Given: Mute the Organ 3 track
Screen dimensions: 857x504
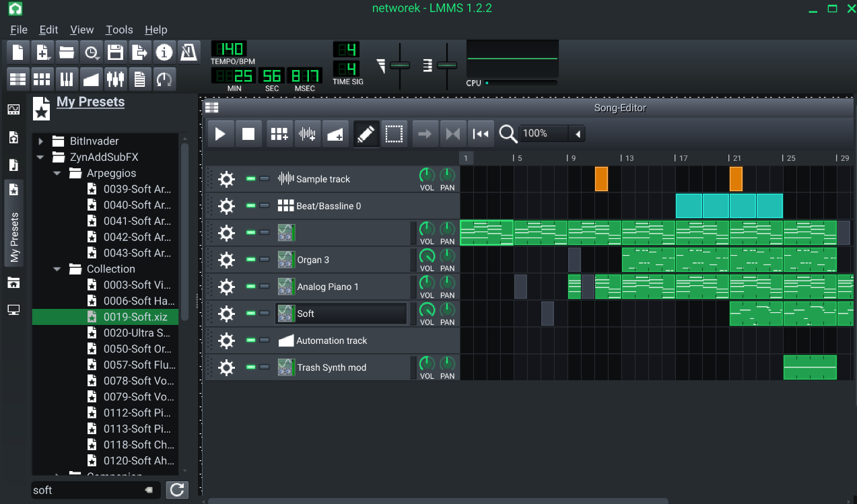Looking at the screenshot, I should point(251,259).
